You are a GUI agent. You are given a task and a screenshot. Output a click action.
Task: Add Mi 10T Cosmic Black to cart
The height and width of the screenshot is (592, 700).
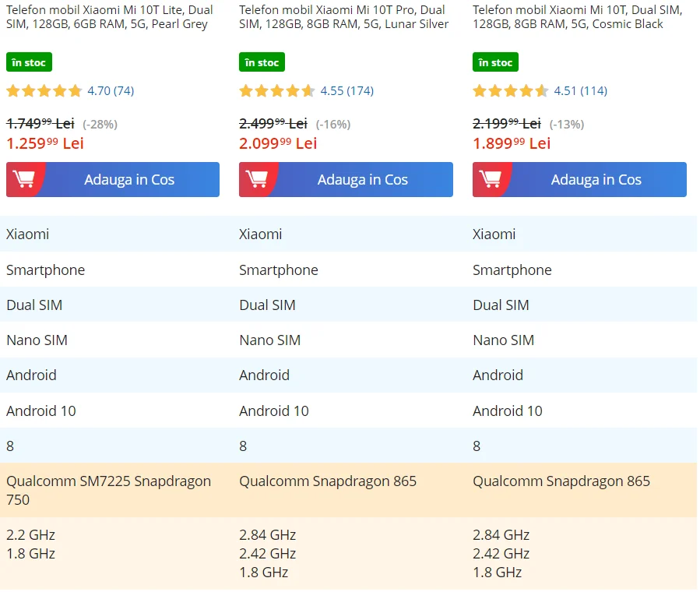[579, 179]
